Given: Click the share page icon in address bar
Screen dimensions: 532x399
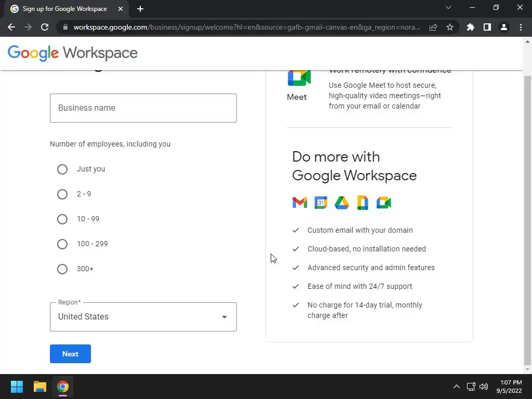Looking at the screenshot, I should (433, 27).
